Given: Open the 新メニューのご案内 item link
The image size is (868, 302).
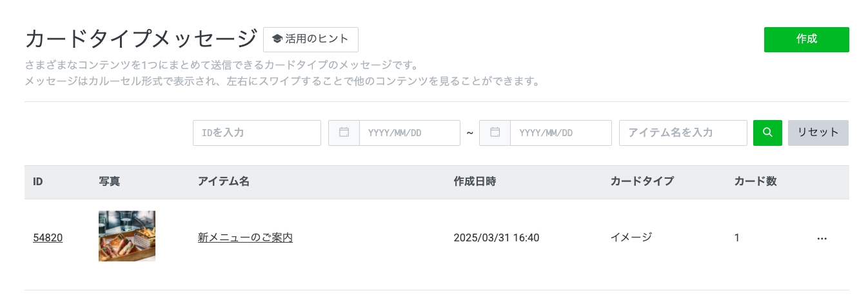Looking at the screenshot, I should pyautogui.click(x=245, y=237).
